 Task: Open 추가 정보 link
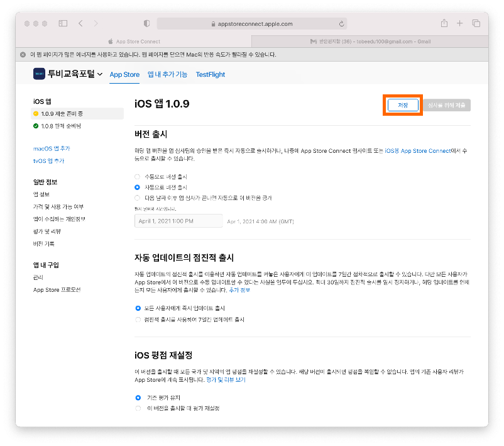pos(239,290)
